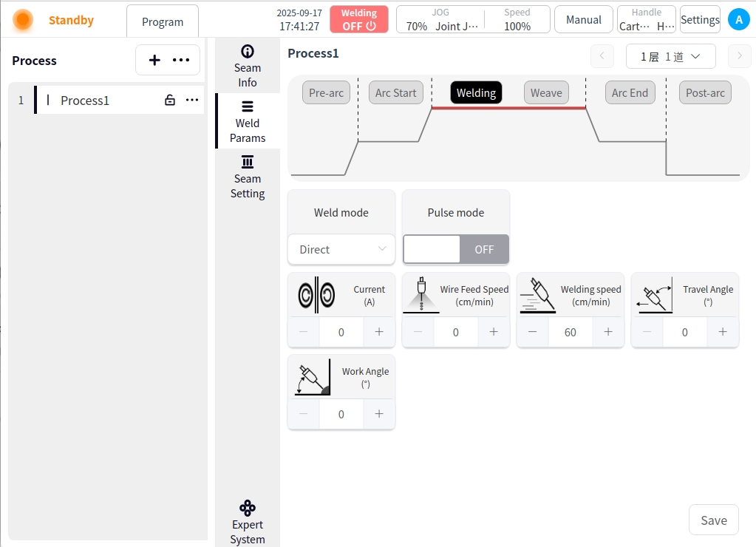Switch the Manual mode button

[x=583, y=20]
